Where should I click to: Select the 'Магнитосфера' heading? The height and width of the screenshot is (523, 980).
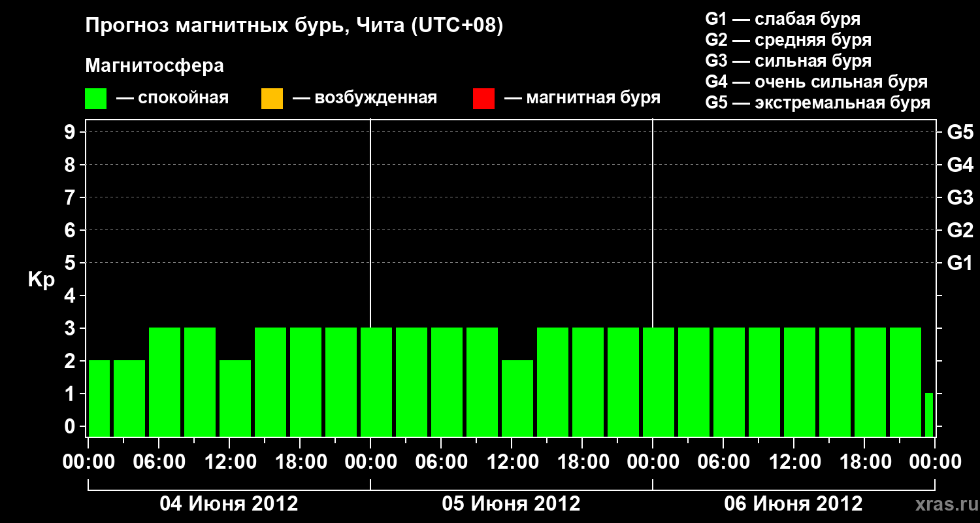click(x=155, y=66)
